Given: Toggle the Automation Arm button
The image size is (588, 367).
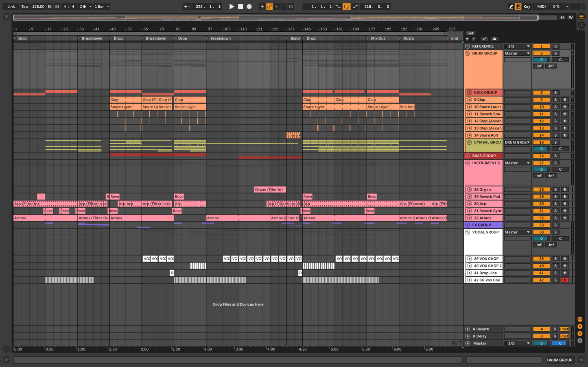Looking at the screenshot, I should [x=269, y=7].
